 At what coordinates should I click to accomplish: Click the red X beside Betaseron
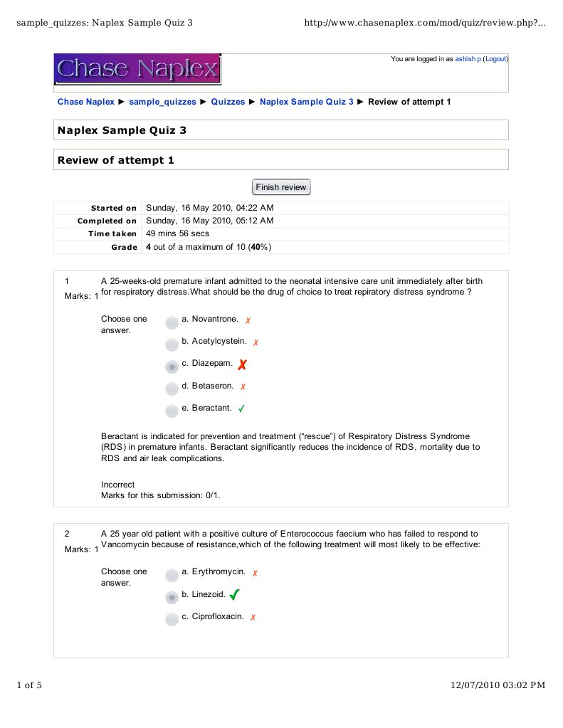[x=243, y=387]
